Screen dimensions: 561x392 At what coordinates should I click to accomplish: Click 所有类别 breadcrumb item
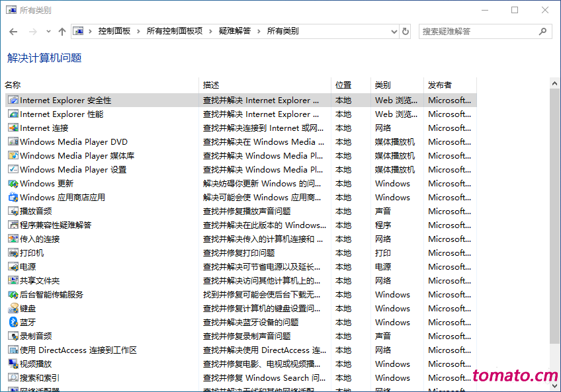282,31
